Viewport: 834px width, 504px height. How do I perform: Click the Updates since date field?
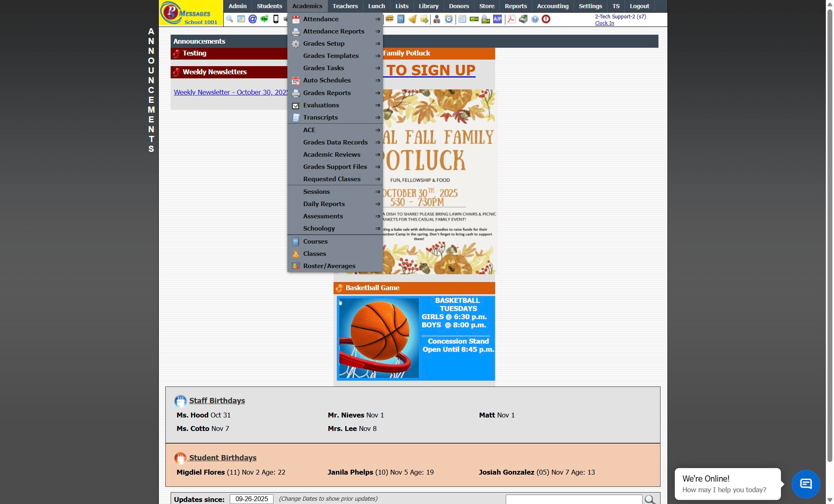251,499
